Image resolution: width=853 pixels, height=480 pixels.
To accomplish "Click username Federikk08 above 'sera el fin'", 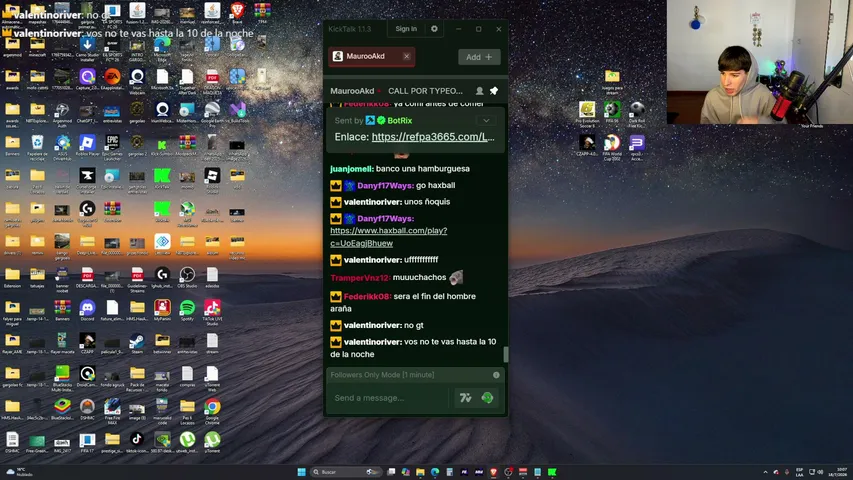I will pyautogui.click(x=367, y=297).
